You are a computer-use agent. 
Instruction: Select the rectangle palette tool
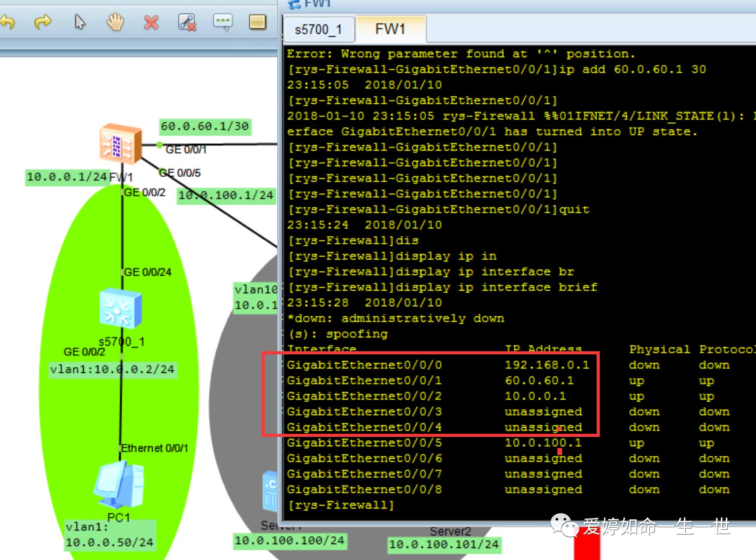pyautogui.click(x=258, y=22)
